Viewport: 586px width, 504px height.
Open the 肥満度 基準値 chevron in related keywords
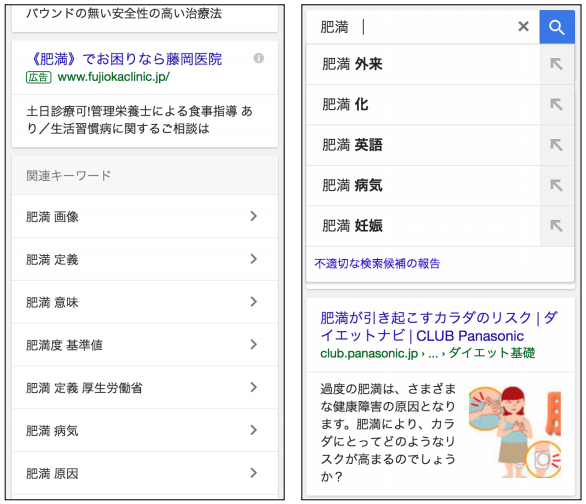[254, 344]
